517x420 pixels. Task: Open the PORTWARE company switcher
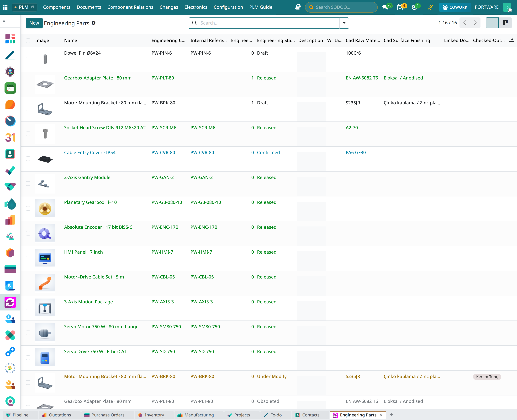coord(486,7)
